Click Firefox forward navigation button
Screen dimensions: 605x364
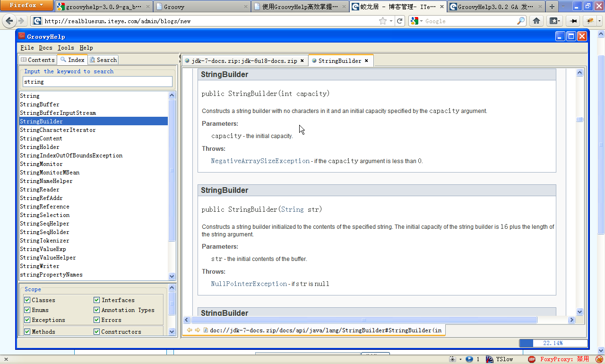[x=21, y=21]
